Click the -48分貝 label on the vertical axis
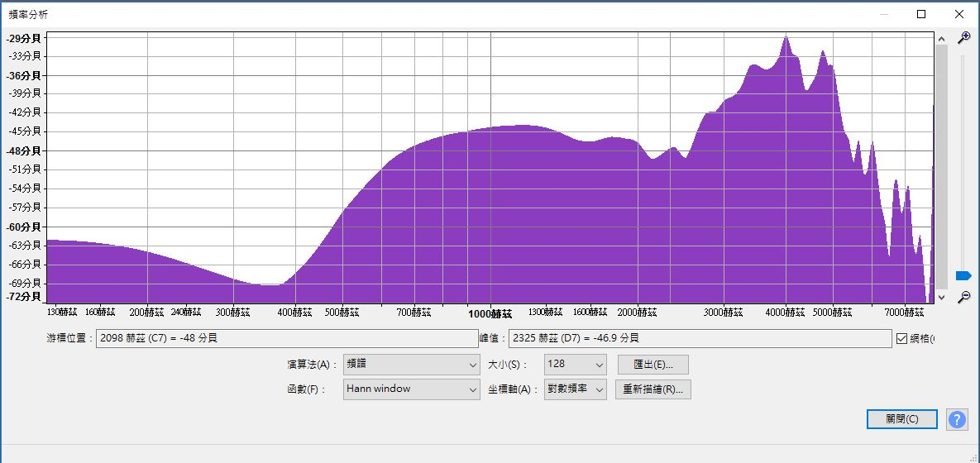Screen dimensions: 980x463 (24, 150)
